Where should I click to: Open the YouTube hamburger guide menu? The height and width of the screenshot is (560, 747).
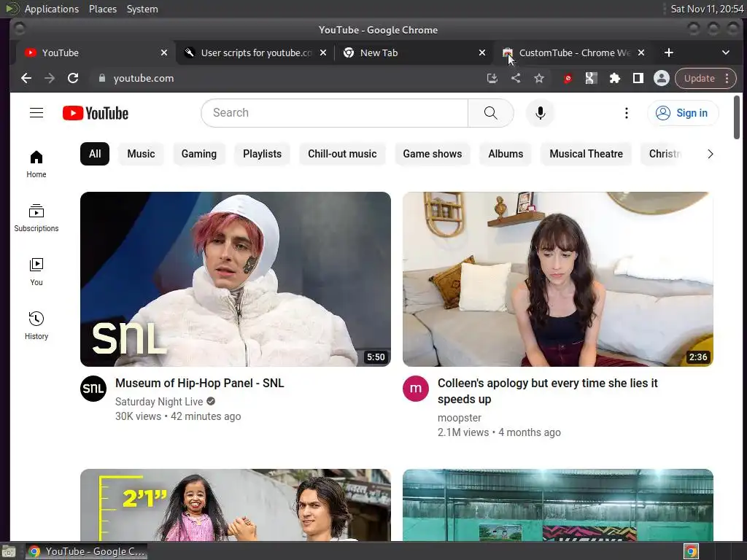pyautogui.click(x=36, y=113)
